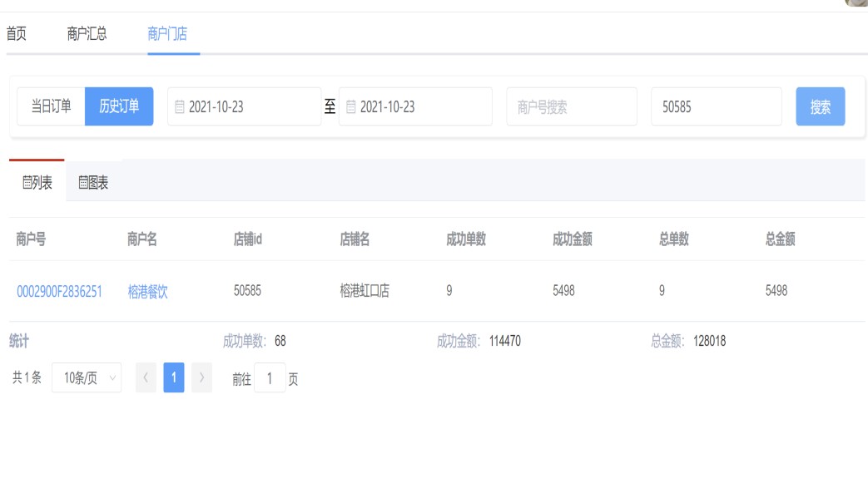This screenshot has width=868, height=503.
Task: Switch to 当日订单 orders
Action: 51,106
